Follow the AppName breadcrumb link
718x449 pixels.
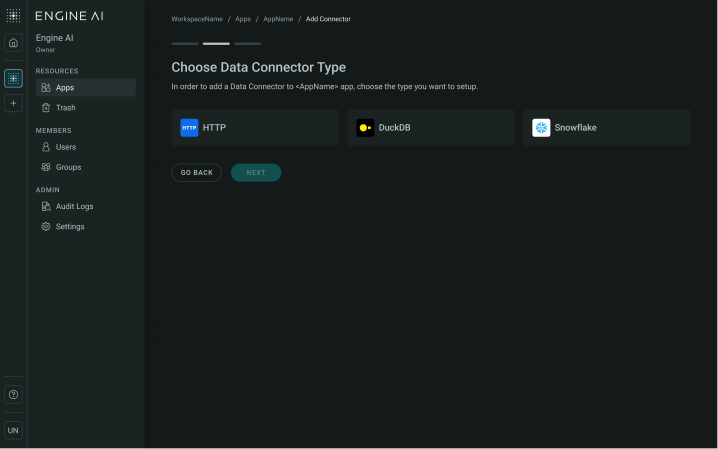(x=278, y=19)
